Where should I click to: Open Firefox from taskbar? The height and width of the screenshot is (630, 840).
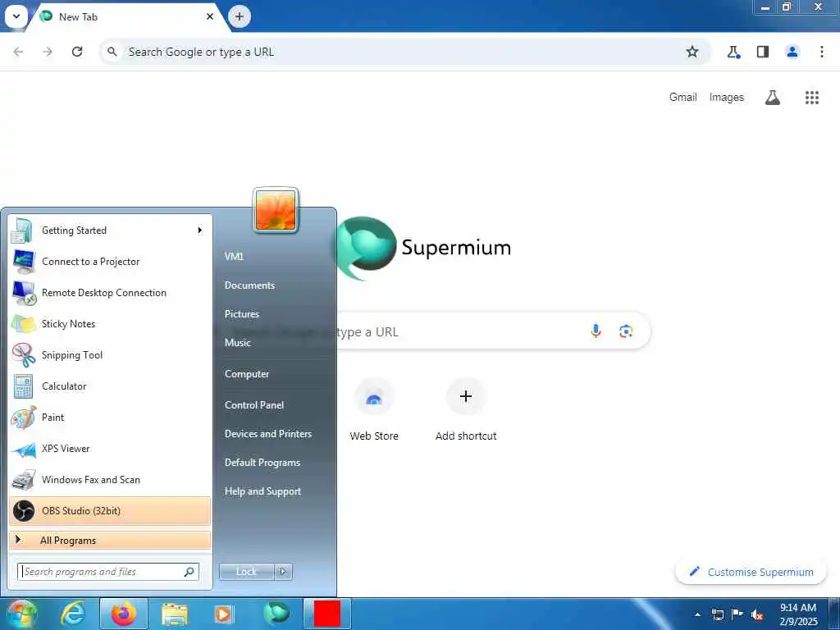[x=124, y=614]
